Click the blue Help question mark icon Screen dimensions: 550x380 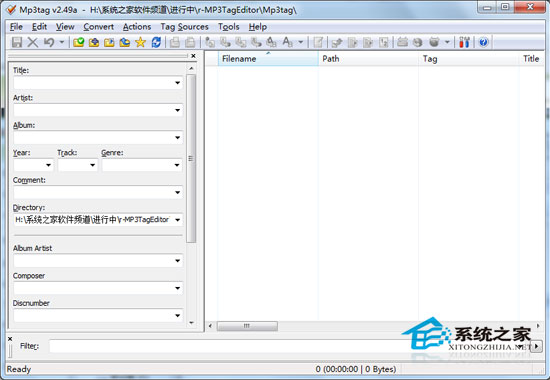tap(483, 42)
